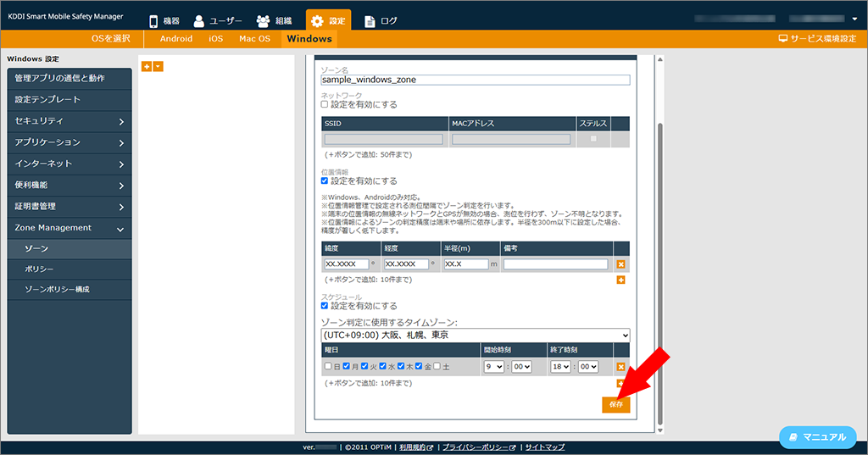Open 管理アプリの通信と動作 menu item
868x455 pixels.
point(70,79)
